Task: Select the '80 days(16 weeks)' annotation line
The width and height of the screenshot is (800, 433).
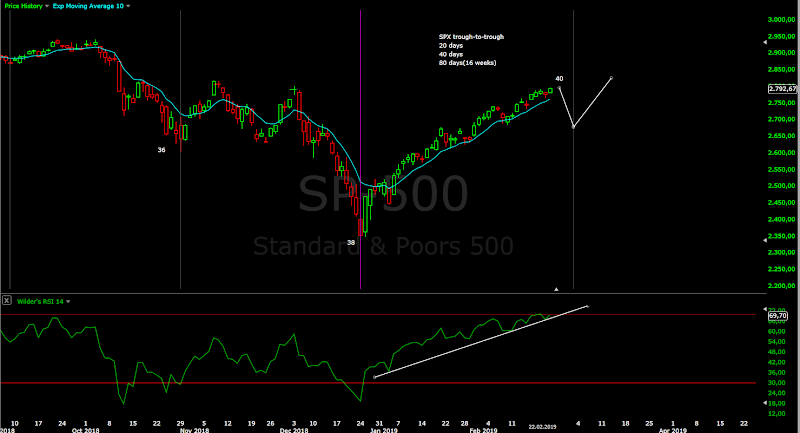Action: pyautogui.click(x=467, y=63)
